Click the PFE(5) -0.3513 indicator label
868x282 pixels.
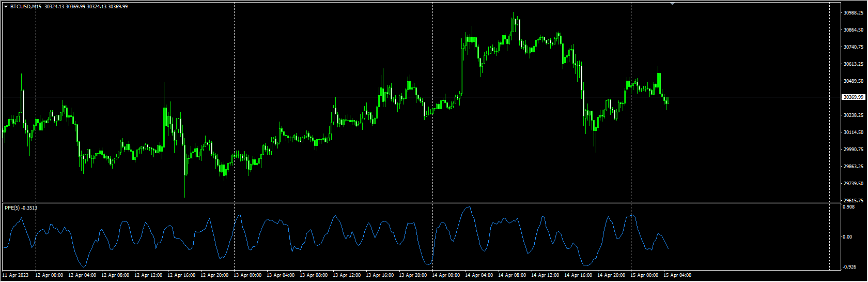21,208
